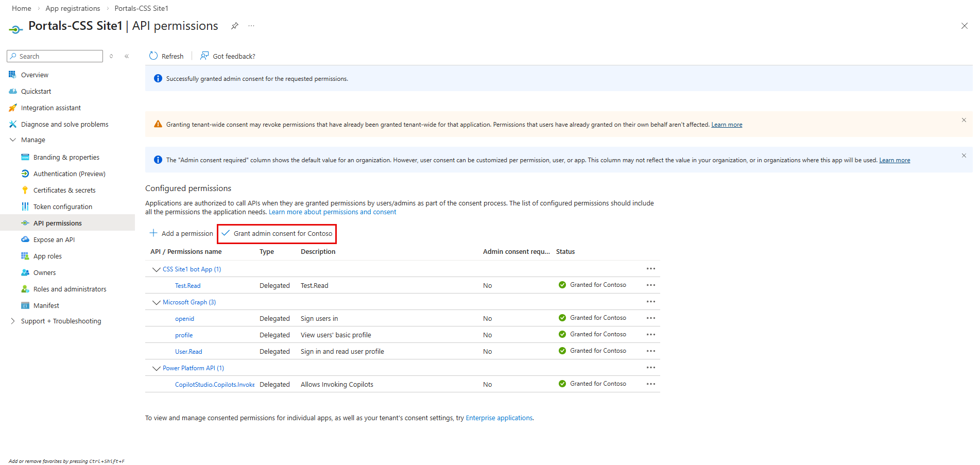
Task: Click the expand/collapse arrows next to Search
Action: click(111, 56)
